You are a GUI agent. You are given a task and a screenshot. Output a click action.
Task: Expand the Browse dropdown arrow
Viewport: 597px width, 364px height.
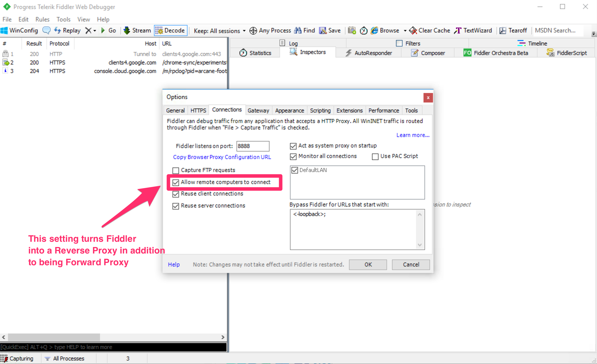pyautogui.click(x=405, y=31)
